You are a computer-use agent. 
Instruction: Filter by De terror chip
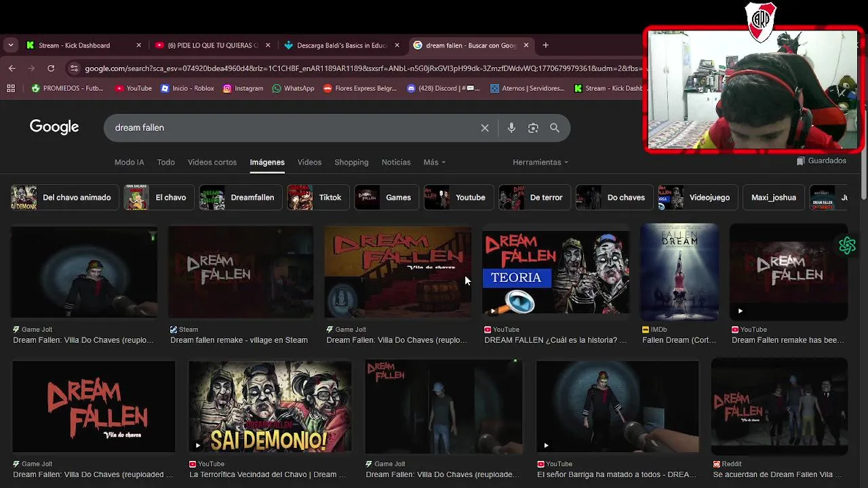(534, 197)
